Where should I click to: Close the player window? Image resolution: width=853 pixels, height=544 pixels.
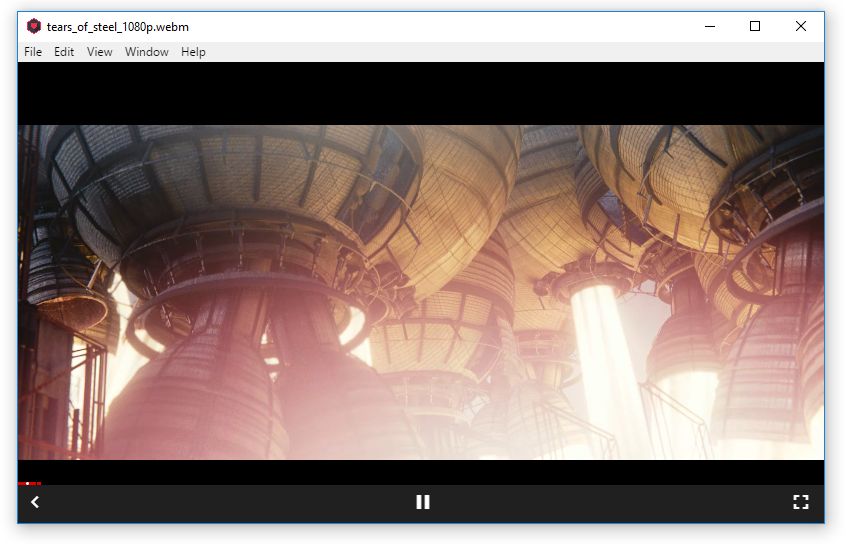point(800,26)
